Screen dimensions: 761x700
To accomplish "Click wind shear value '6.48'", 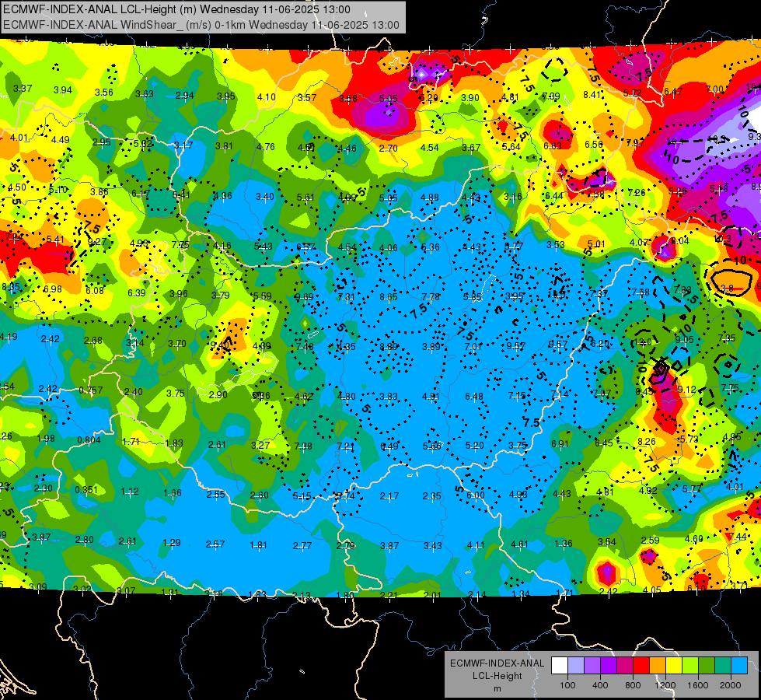I will click(474, 397).
